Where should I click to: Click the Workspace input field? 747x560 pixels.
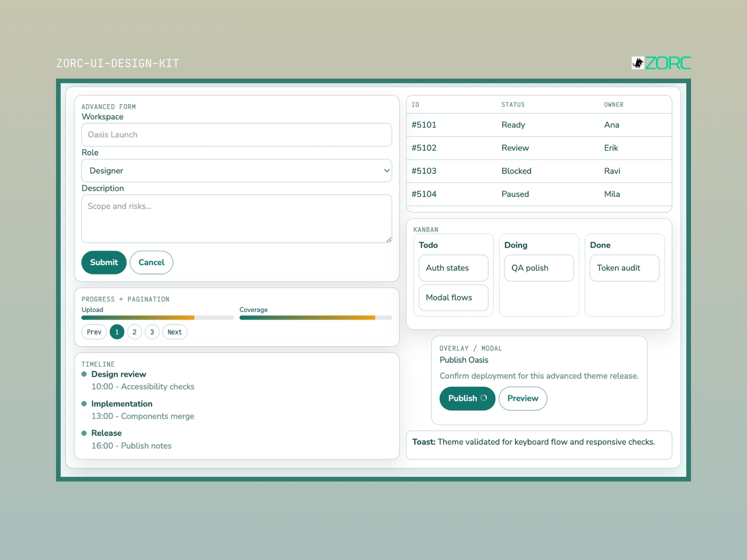tap(237, 135)
